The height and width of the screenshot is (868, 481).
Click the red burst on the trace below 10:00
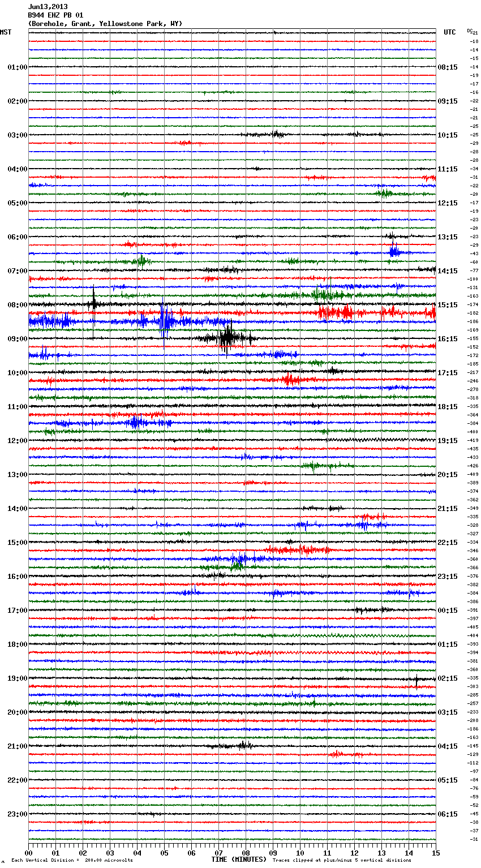pos(290,379)
